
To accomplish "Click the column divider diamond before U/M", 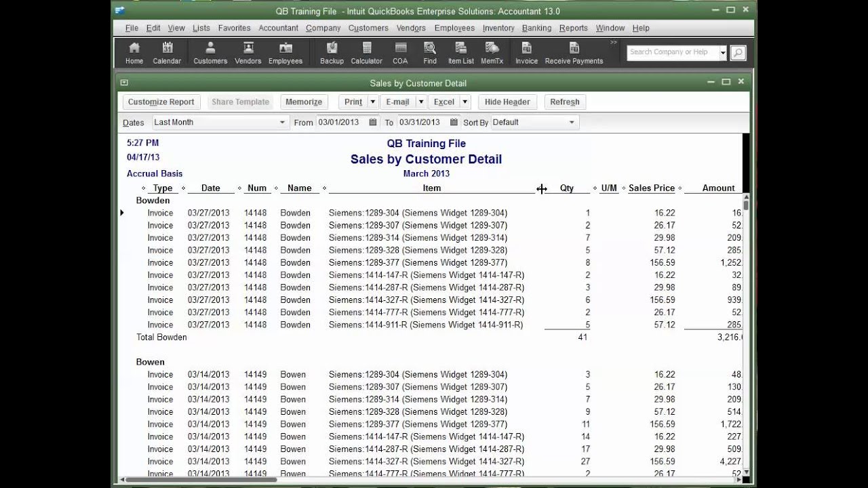I will 595,188.
